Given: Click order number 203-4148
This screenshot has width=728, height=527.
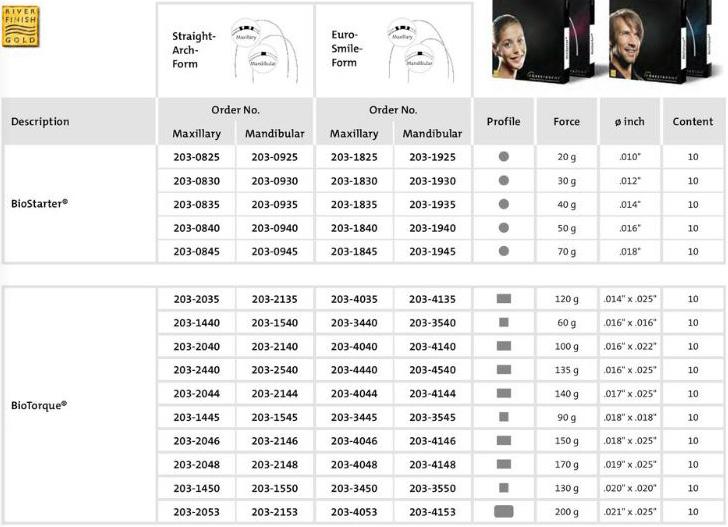Looking at the screenshot, I should point(432,465).
